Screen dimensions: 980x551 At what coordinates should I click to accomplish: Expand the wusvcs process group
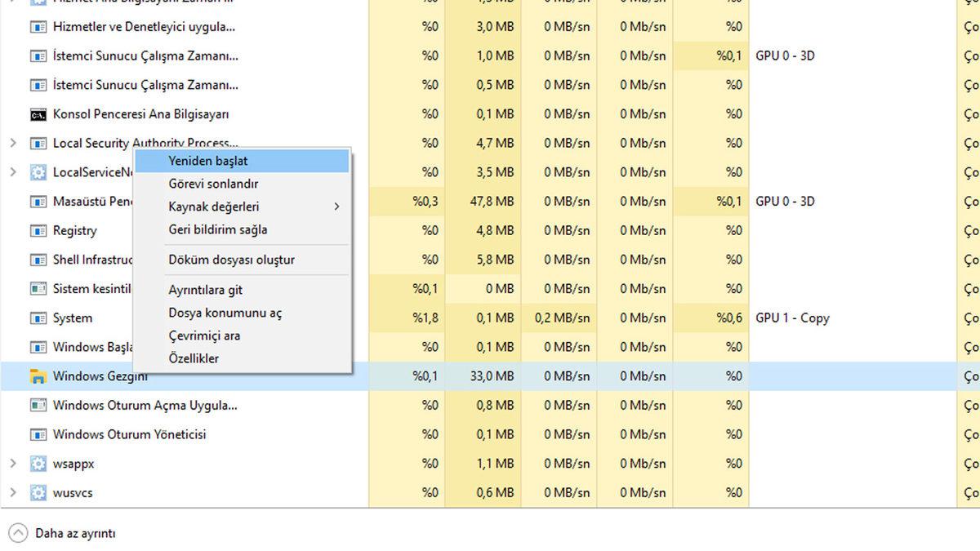[11, 492]
